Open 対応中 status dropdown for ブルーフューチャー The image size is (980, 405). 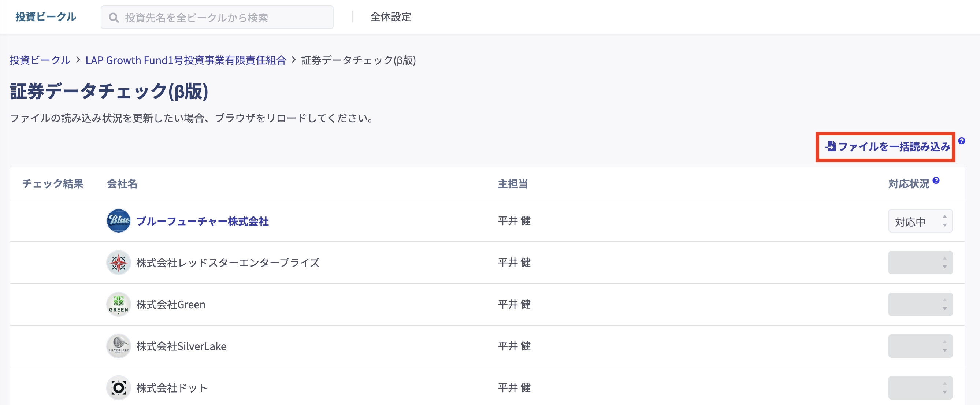(920, 221)
